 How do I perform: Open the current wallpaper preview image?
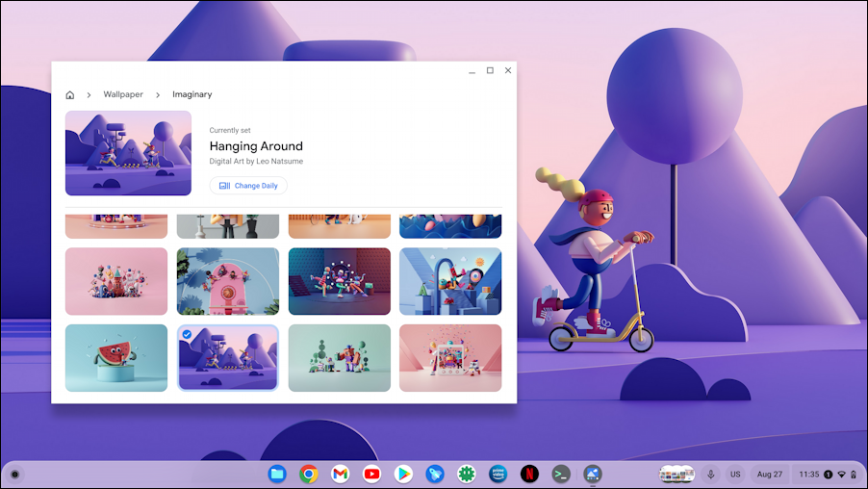128,153
